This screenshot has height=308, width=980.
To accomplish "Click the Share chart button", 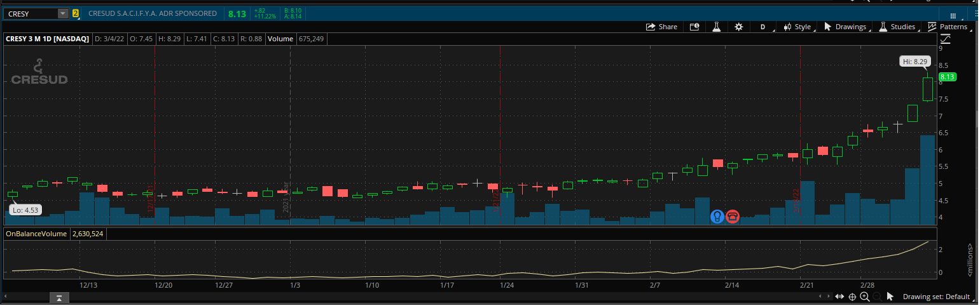I will point(661,27).
